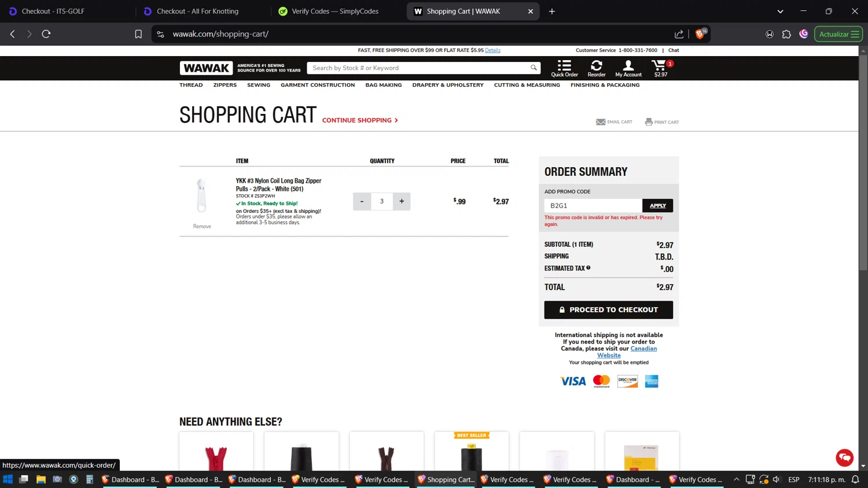Viewport: 868px width, 488px height.
Task: Open Task View on the taskbar
Action: pyautogui.click(x=24, y=479)
